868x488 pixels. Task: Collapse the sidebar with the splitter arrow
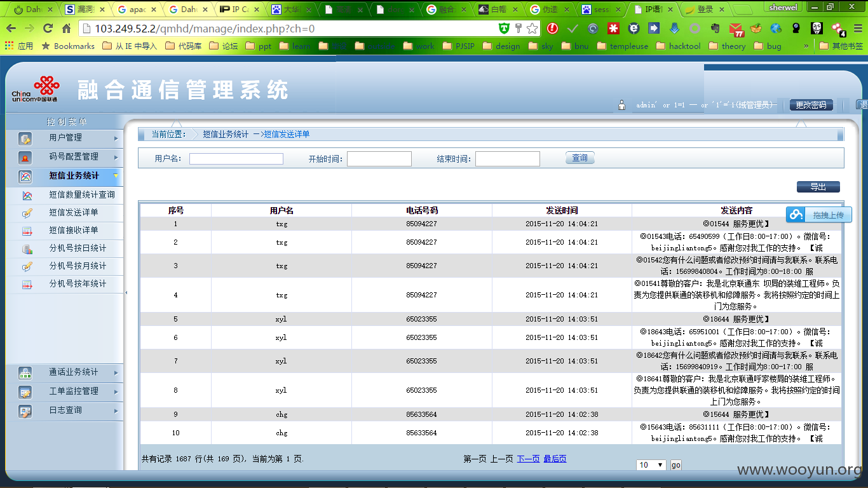coord(126,293)
